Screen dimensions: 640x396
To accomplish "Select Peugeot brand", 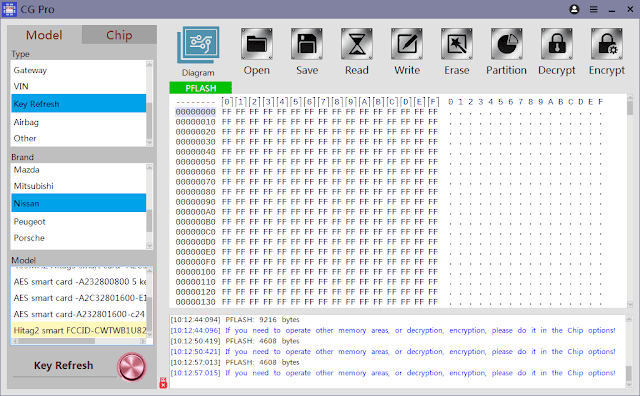I will click(78, 222).
